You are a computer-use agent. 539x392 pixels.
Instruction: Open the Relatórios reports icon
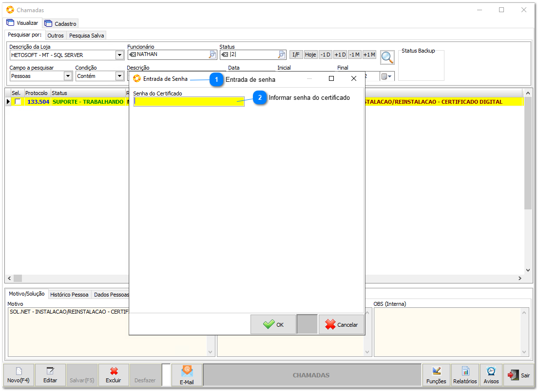465,375
